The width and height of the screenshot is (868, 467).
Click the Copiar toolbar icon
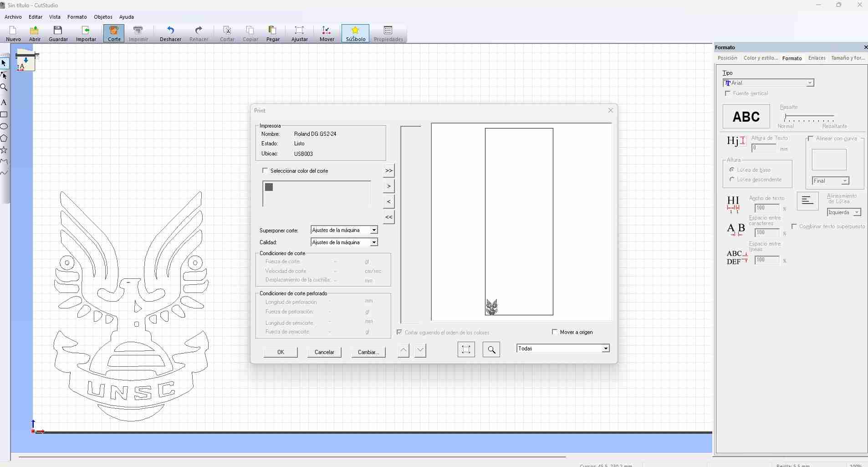tap(250, 34)
